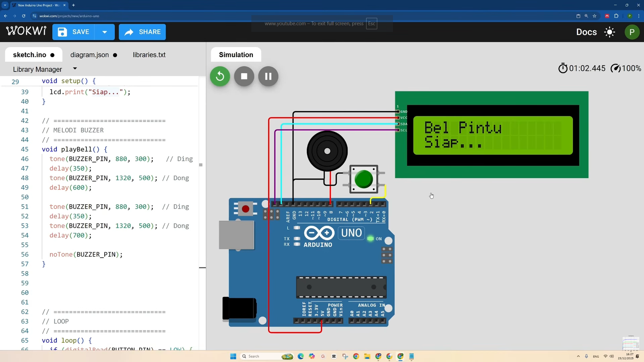
Task: Open File Explorer from taskbar
Action: click(367, 356)
